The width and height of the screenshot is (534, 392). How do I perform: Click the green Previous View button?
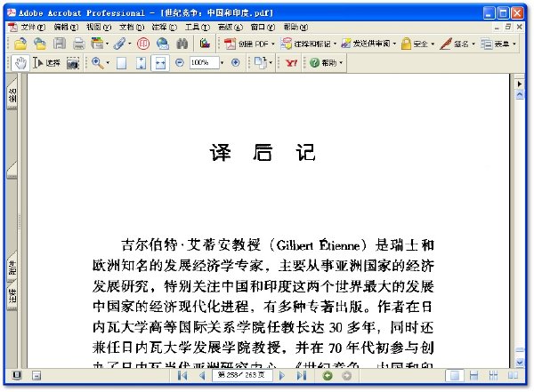point(328,376)
